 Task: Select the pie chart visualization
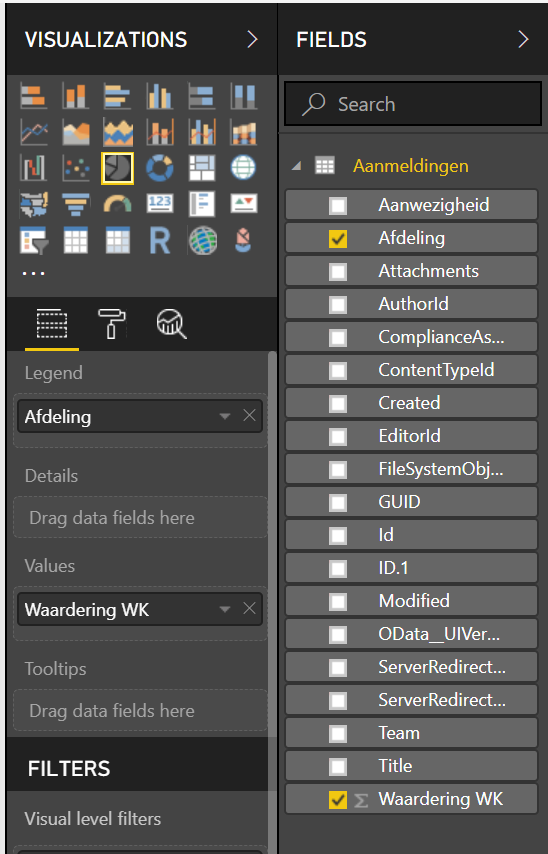117,168
